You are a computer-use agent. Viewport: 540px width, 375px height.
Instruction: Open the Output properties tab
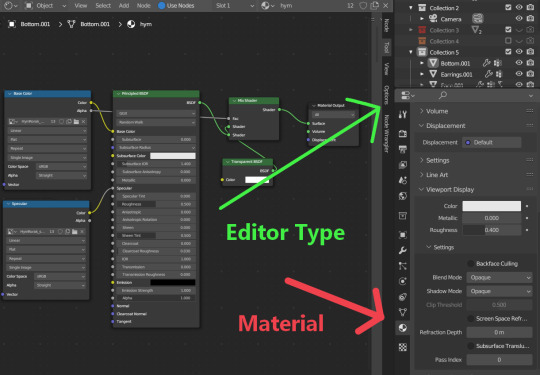(x=402, y=149)
